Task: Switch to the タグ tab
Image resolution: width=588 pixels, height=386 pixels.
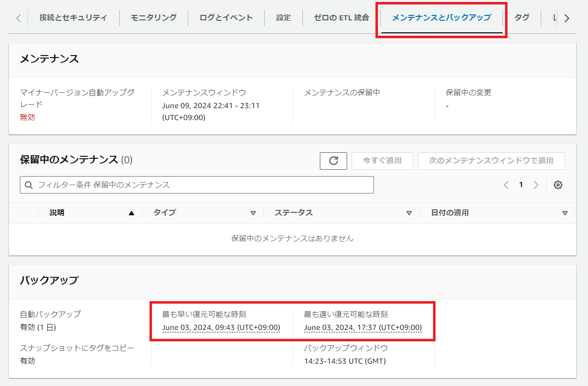Action: coord(522,18)
